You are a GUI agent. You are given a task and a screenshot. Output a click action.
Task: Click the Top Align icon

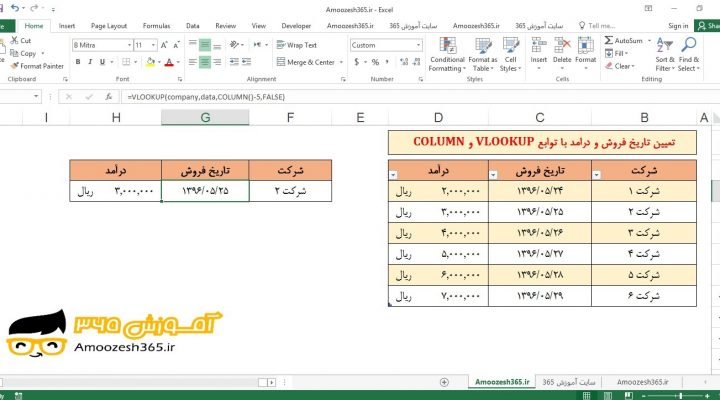(x=193, y=45)
